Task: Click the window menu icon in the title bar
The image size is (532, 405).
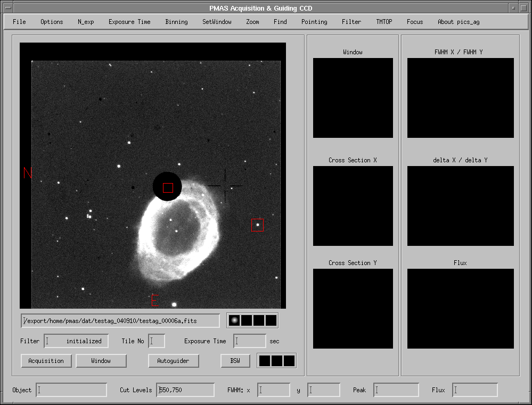Action: tap(7, 8)
